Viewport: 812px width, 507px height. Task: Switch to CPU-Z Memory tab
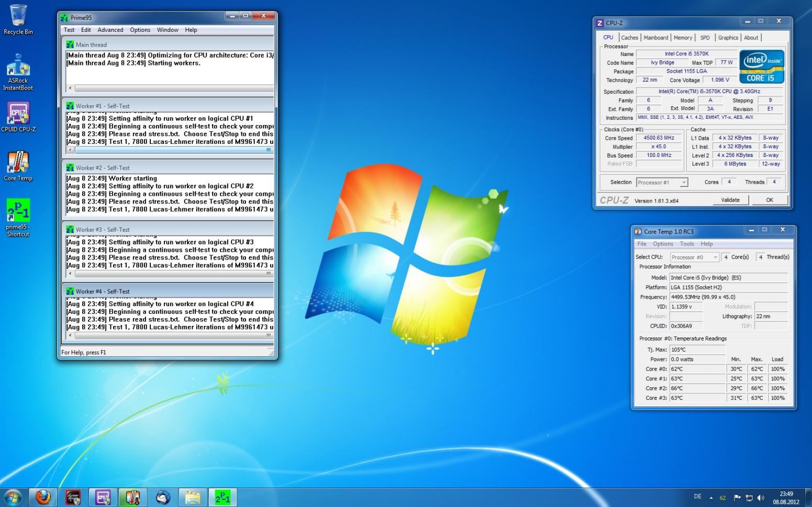(x=683, y=38)
